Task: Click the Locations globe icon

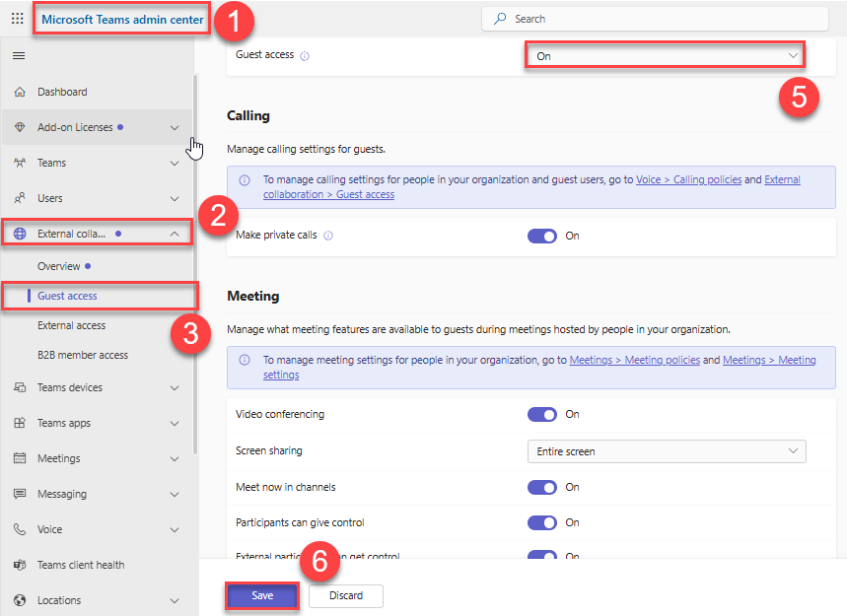Action: click(20, 600)
